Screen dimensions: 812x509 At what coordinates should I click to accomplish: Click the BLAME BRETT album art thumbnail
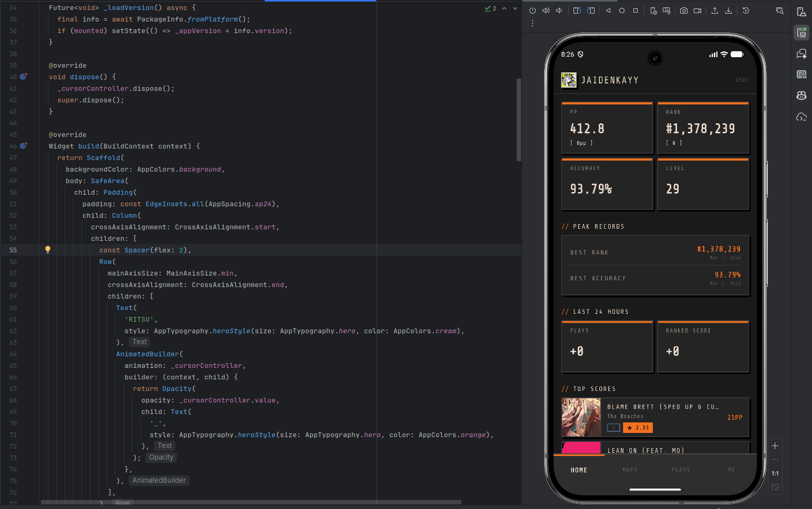click(x=581, y=417)
